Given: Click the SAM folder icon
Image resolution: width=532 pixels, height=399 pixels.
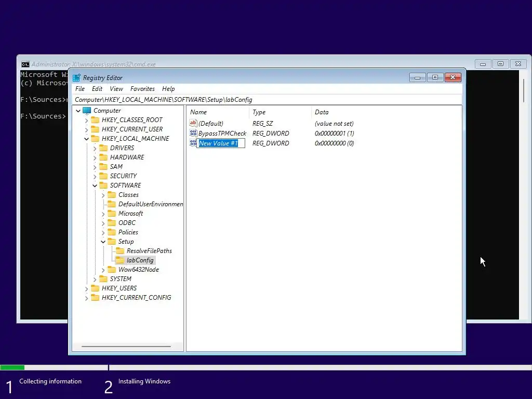Looking at the screenshot, I should click(x=103, y=167).
